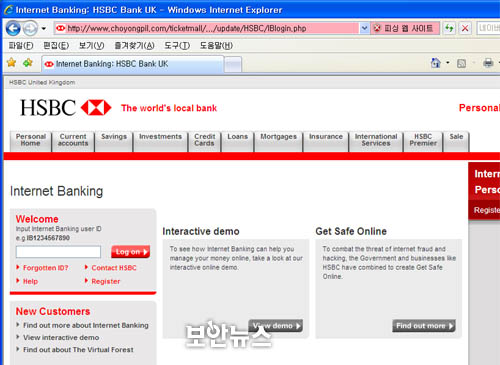Viewport: 500px width, 365px height.
Task: Click the red Log on button
Action: point(130,252)
